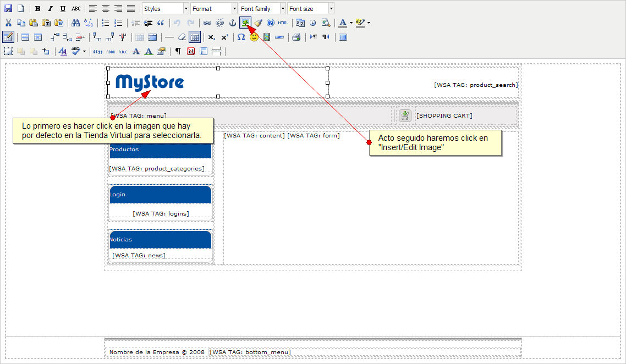Screen dimensions: 626x364
Task: Click the Cut scissors icon
Action: pos(8,23)
